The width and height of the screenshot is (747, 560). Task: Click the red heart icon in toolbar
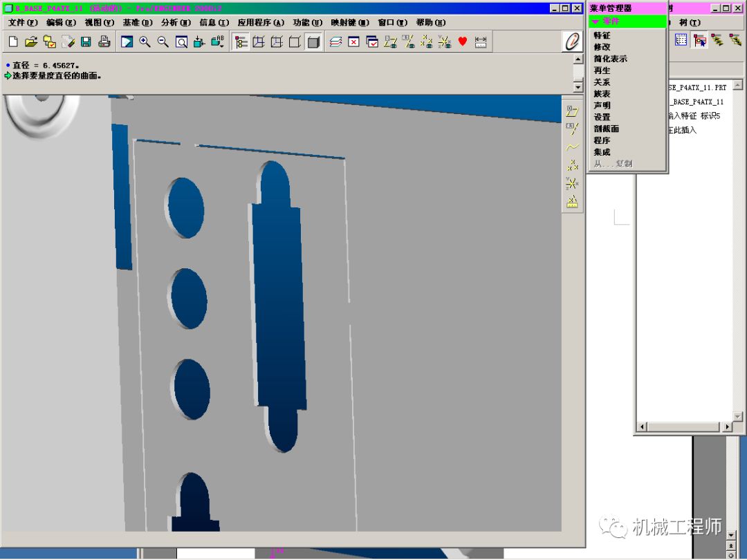point(463,42)
